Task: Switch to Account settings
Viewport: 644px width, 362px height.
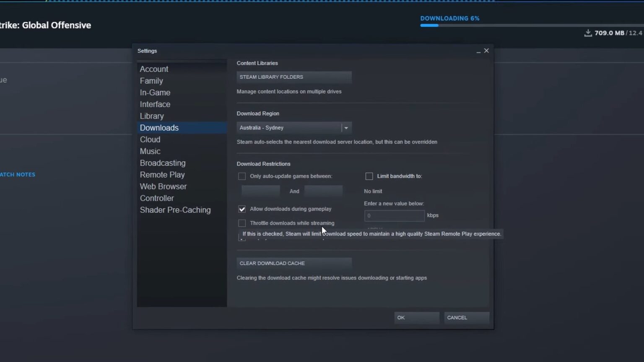Action: click(x=154, y=69)
